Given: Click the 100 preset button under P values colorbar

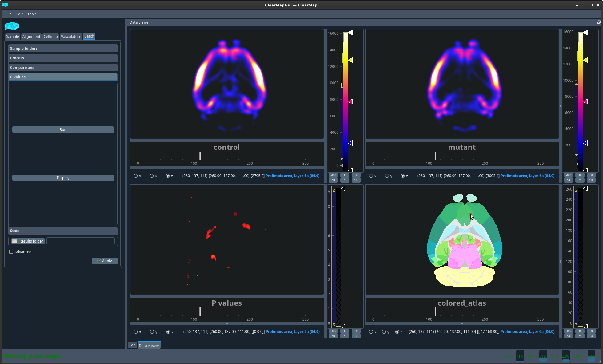Looking at the screenshot, I should pos(356,336).
